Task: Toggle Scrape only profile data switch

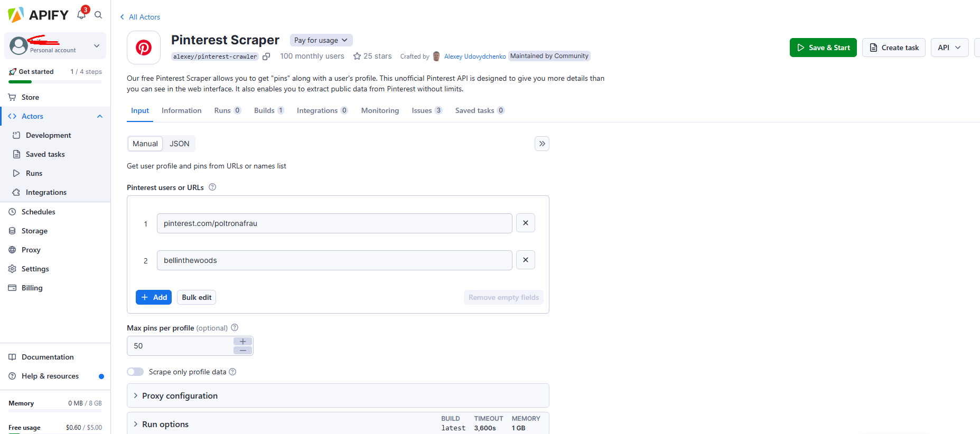Action: 135,372
